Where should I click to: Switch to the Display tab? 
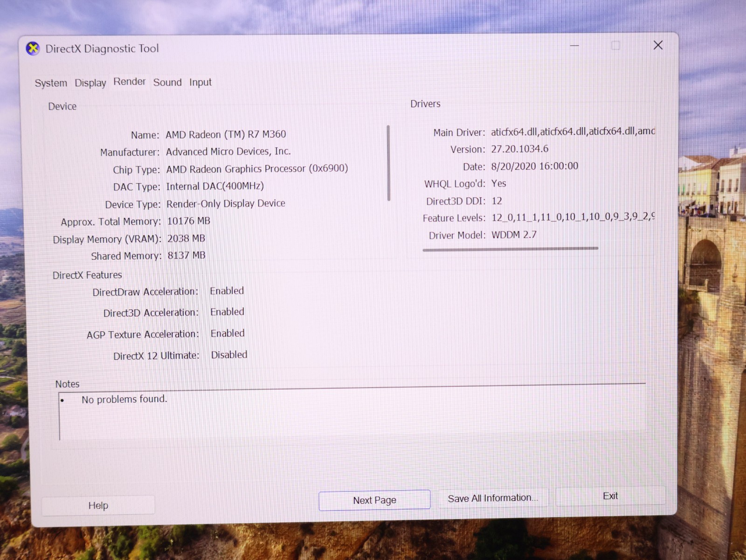click(90, 83)
